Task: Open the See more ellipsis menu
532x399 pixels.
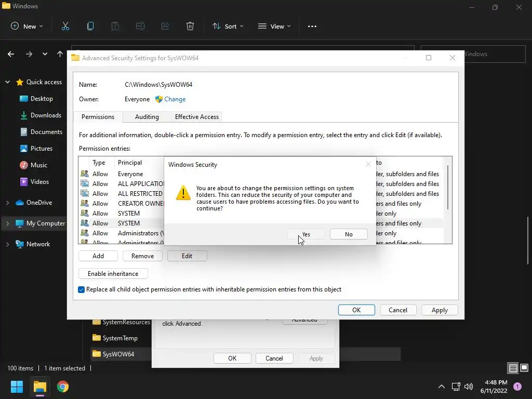Action: [312, 26]
